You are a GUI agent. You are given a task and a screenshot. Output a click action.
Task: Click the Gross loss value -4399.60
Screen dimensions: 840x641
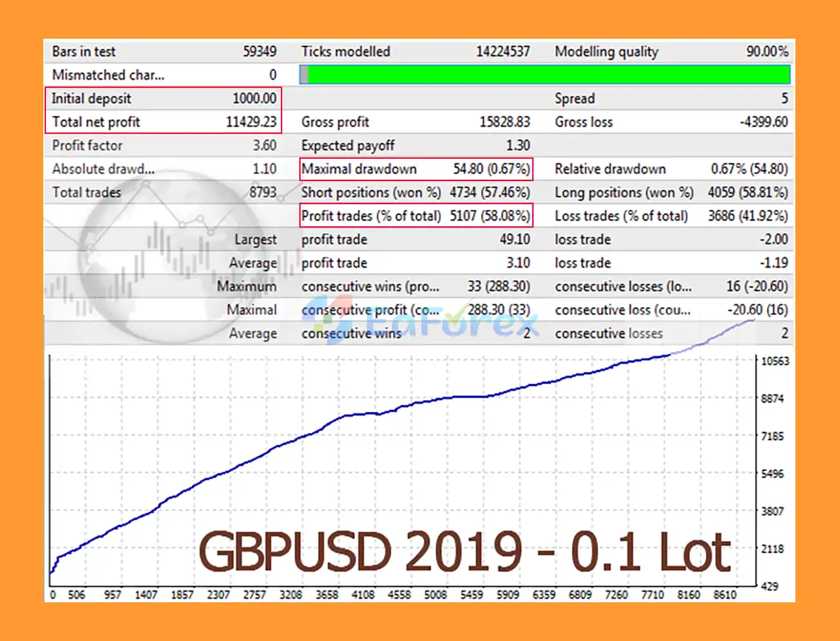tap(763, 122)
